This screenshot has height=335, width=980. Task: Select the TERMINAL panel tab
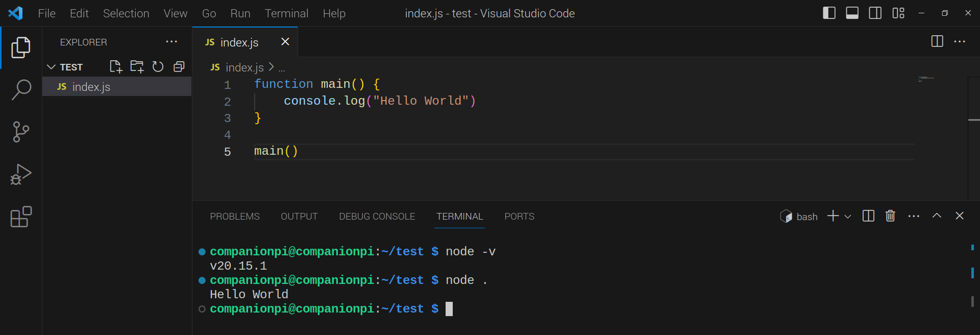point(460,217)
